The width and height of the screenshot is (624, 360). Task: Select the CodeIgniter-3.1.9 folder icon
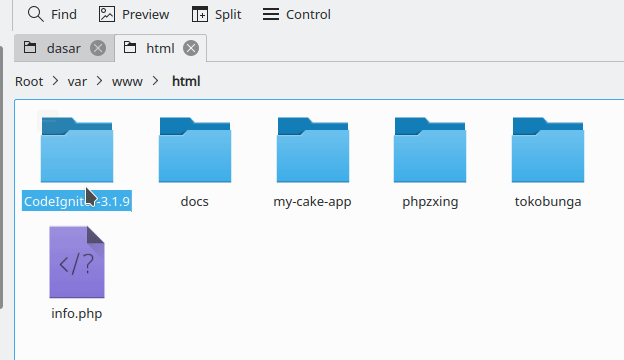77,150
